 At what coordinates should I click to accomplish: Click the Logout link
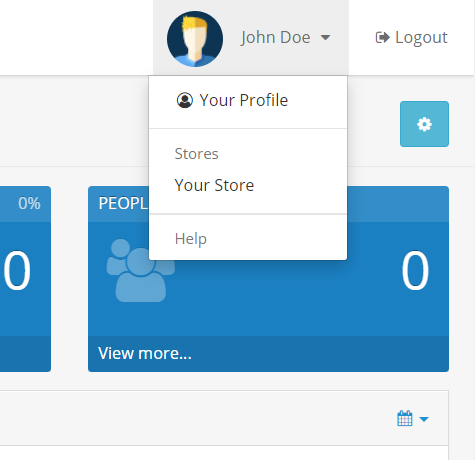tap(411, 37)
